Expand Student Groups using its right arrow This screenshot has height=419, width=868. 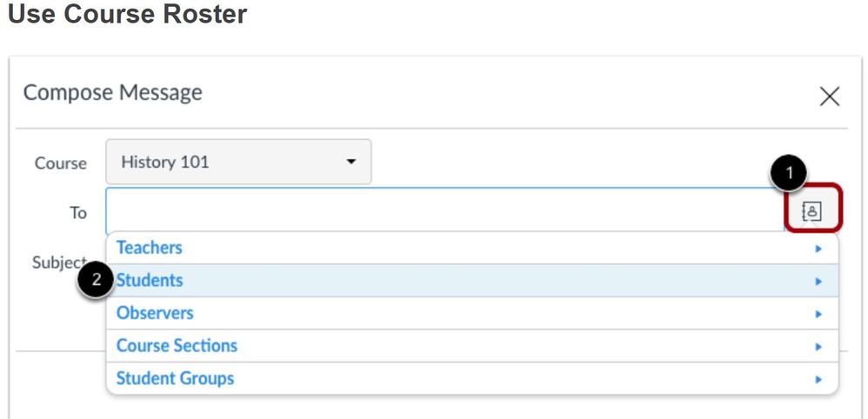(818, 379)
